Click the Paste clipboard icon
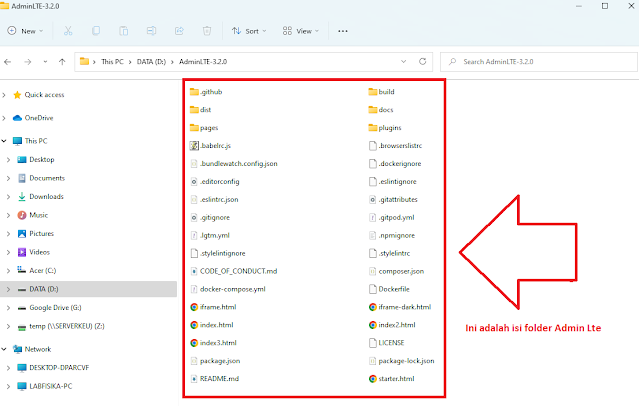The height and width of the screenshot is (406, 639). [x=123, y=31]
